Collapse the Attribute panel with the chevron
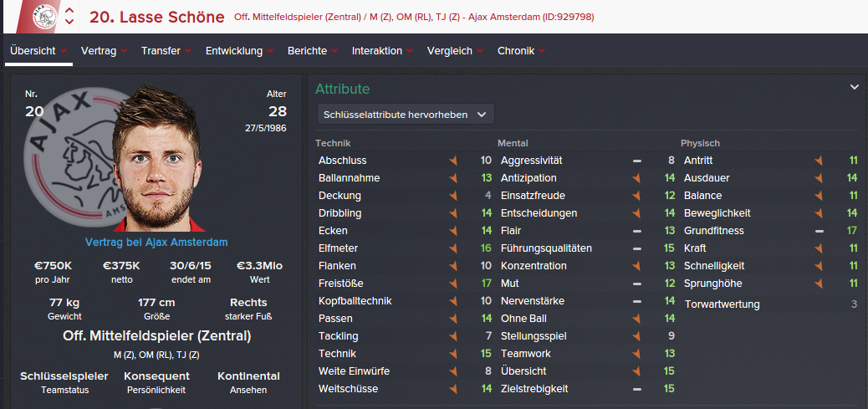 pos(855,87)
